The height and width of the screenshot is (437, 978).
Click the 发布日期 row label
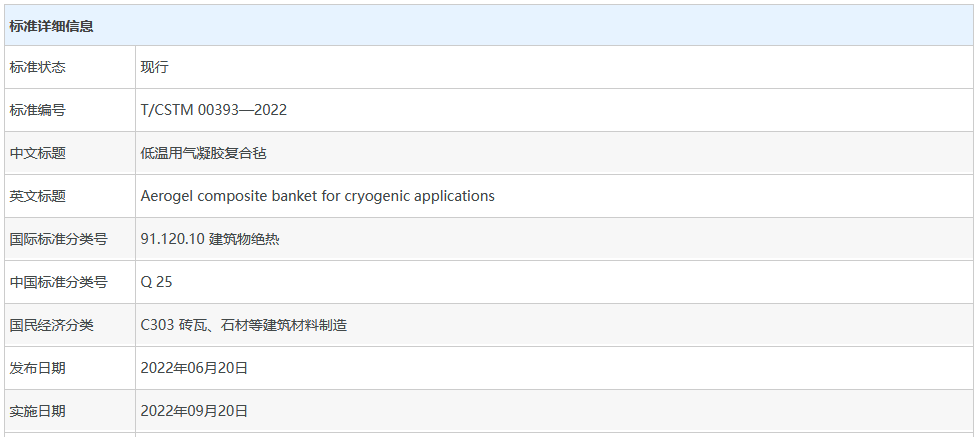point(38,368)
